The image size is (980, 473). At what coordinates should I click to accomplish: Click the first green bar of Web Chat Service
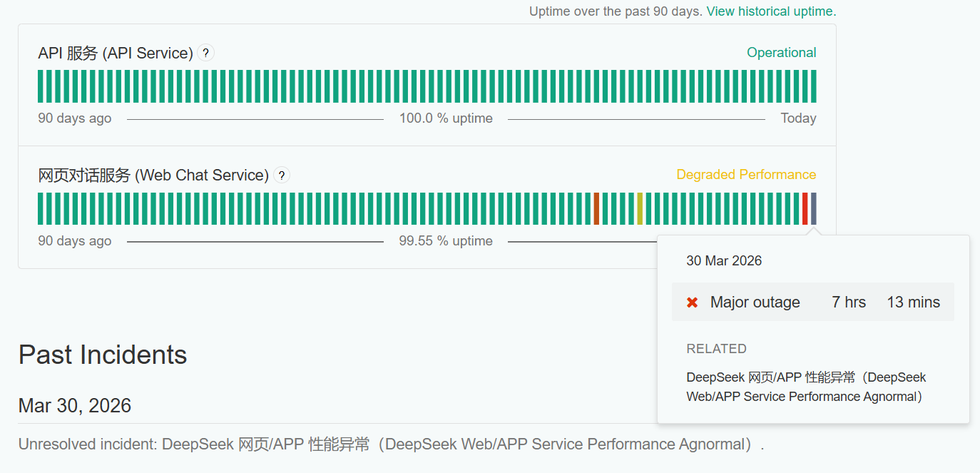click(x=41, y=208)
